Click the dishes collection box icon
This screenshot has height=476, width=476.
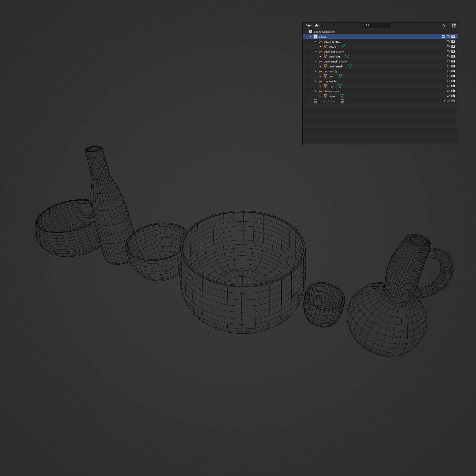[315, 36]
